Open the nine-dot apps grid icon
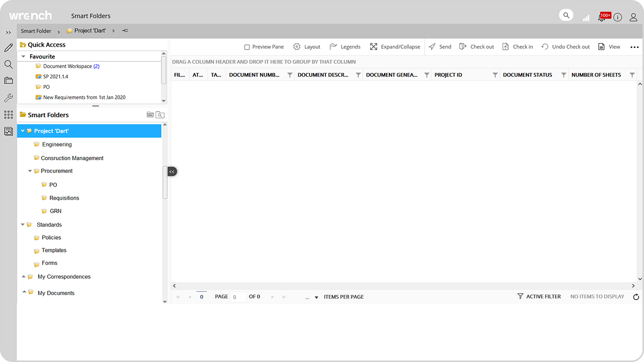This screenshot has height=362, width=644. (9, 115)
